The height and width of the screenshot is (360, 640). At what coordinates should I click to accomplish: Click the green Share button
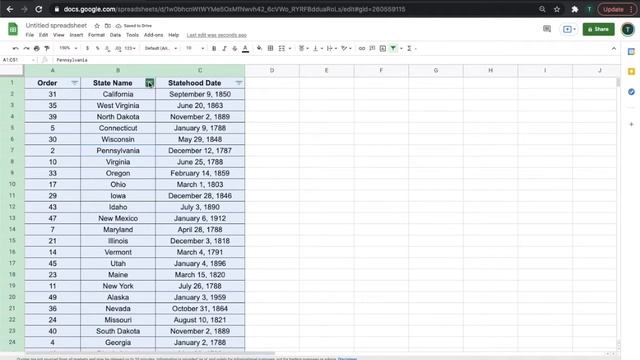[598, 29]
